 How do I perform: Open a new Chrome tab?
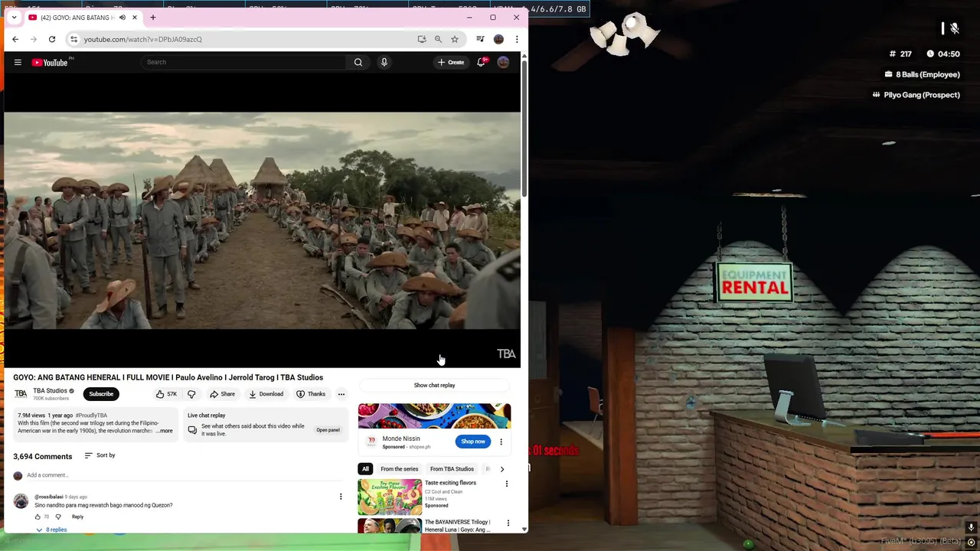click(153, 18)
